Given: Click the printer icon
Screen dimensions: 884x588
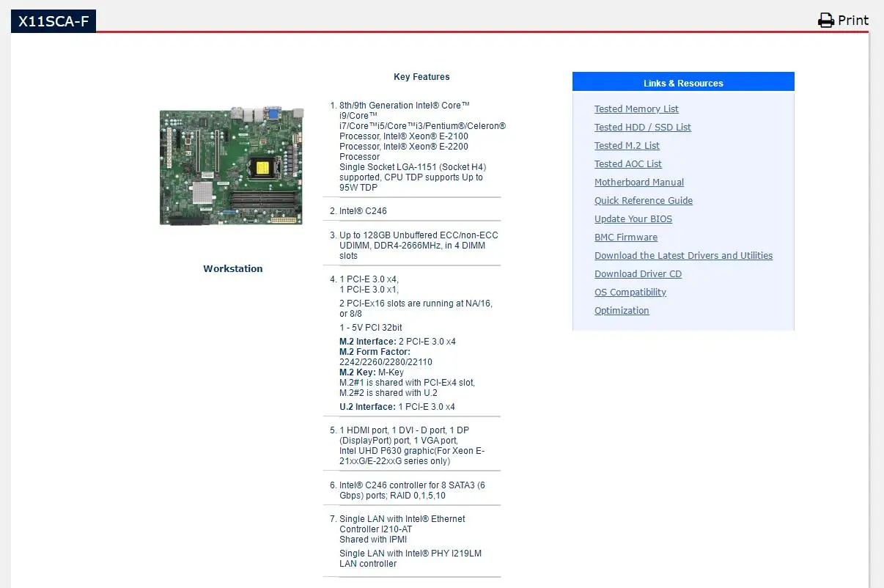Looking at the screenshot, I should [826, 21].
